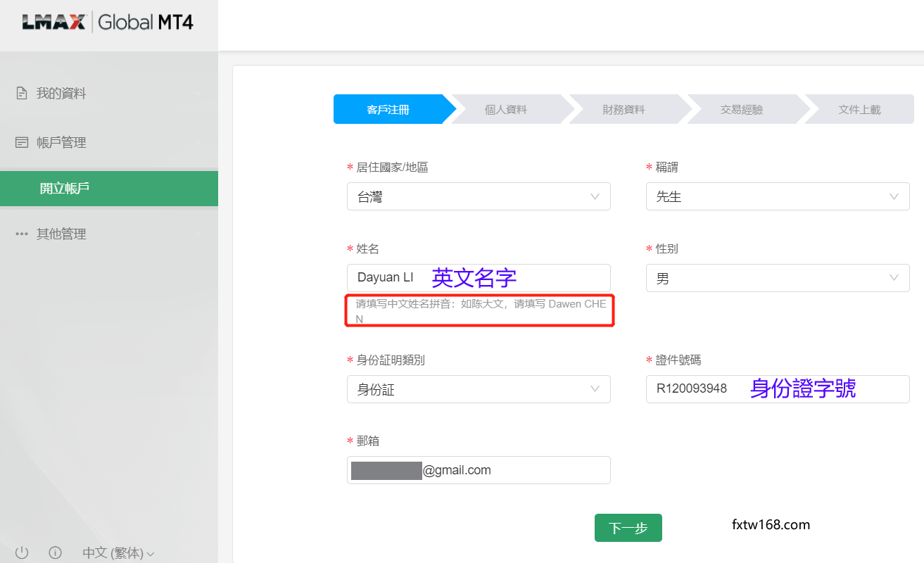Click the document icon beside 我的資料
The height and width of the screenshot is (563, 924).
[22, 94]
